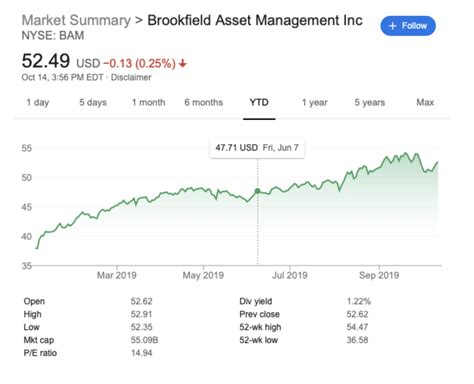Click the green Jun 7 data point
The height and width of the screenshot is (384, 474).
point(258,191)
